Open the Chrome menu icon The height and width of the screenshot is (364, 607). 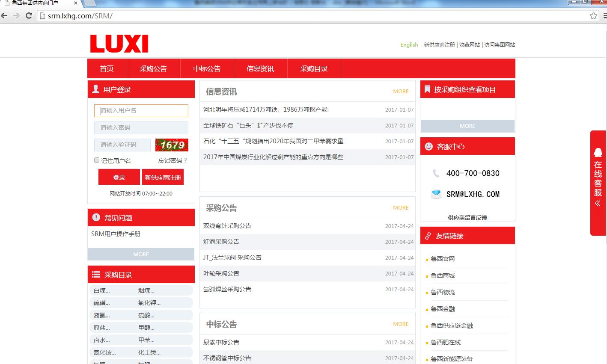tap(604, 16)
